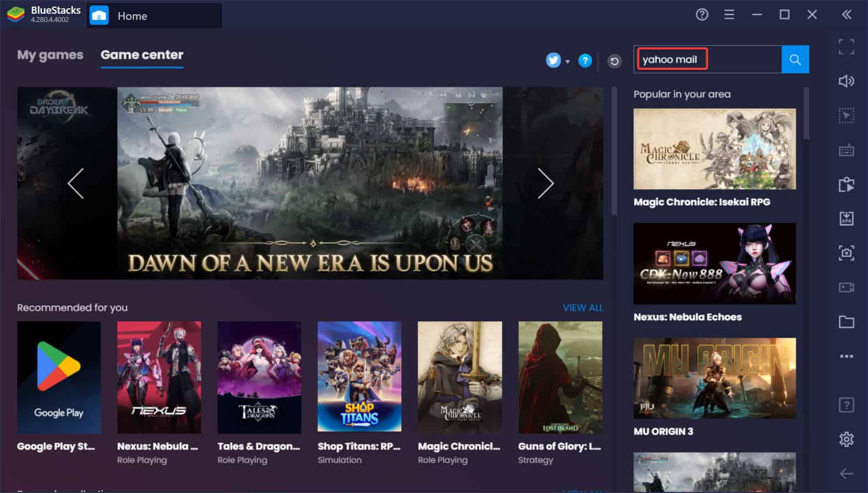This screenshot has height=493, width=868.
Task: Click MU ORIGIN 3 title link
Action: click(x=663, y=431)
